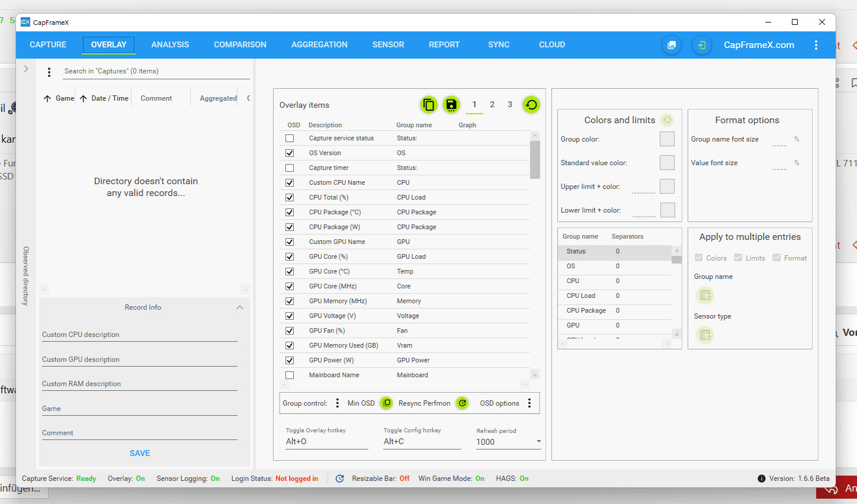This screenshot has height=504, width=857.
Task: Switch to the CAPTURE tab
Action: [48, 44]
